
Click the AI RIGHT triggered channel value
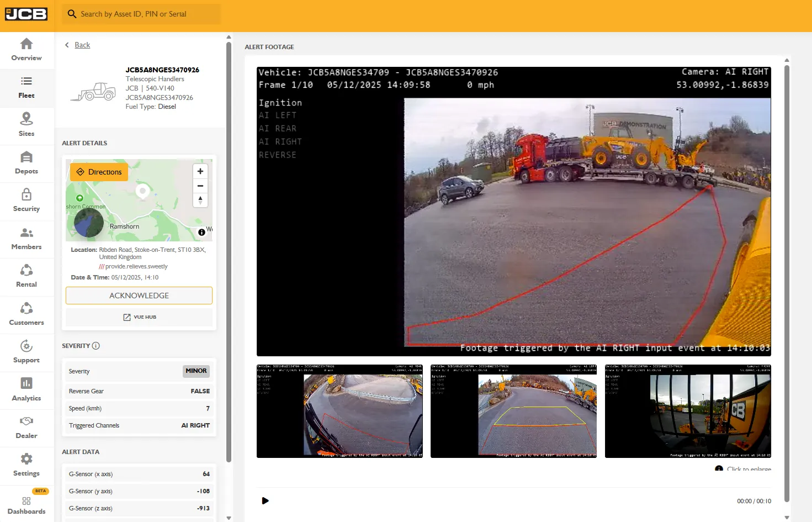195,425
